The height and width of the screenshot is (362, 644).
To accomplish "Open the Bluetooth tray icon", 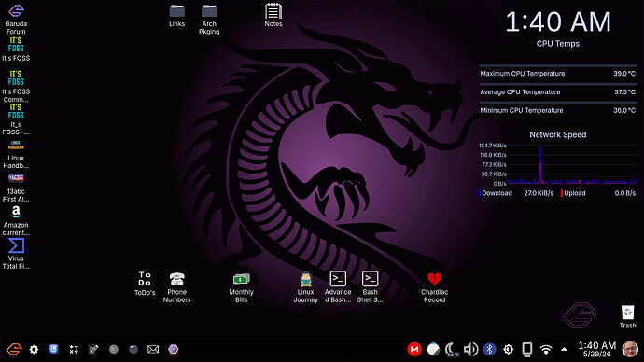I will pyautogui.click(x=489, y=349).
